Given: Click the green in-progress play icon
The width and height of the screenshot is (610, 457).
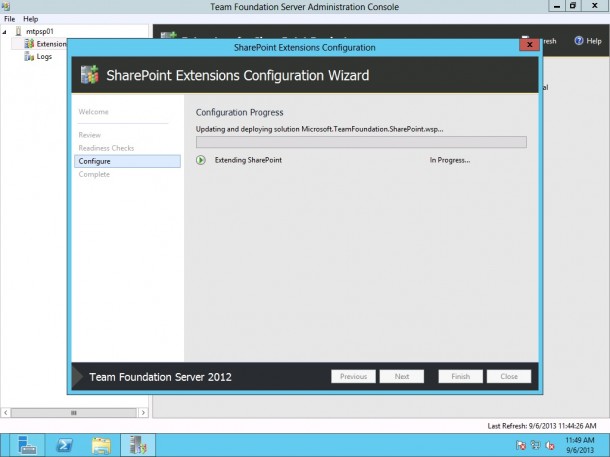Looking at the screenshot, I should pos(201,160).
